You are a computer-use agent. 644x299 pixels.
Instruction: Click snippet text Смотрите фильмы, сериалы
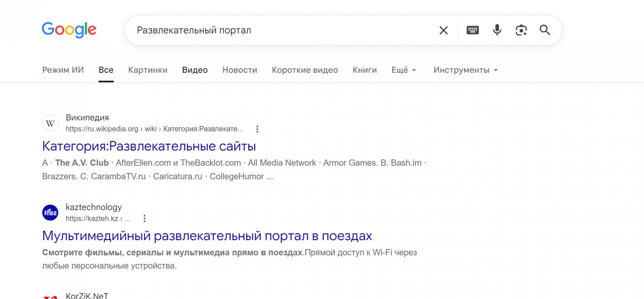[x=172, y=252]
